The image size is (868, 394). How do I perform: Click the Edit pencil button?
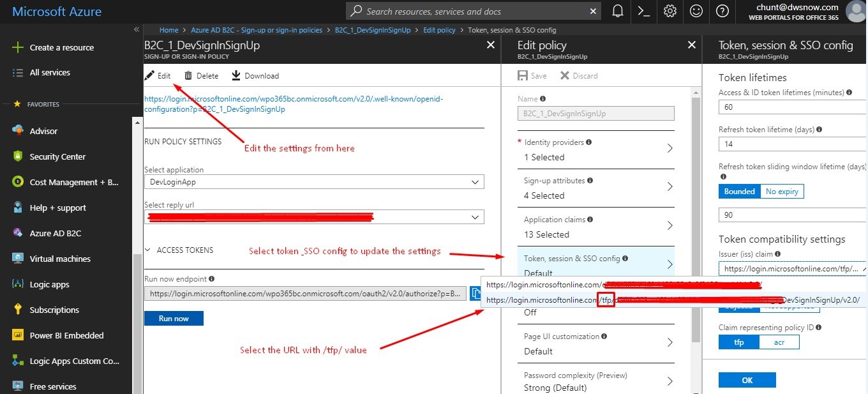point(158,75)
